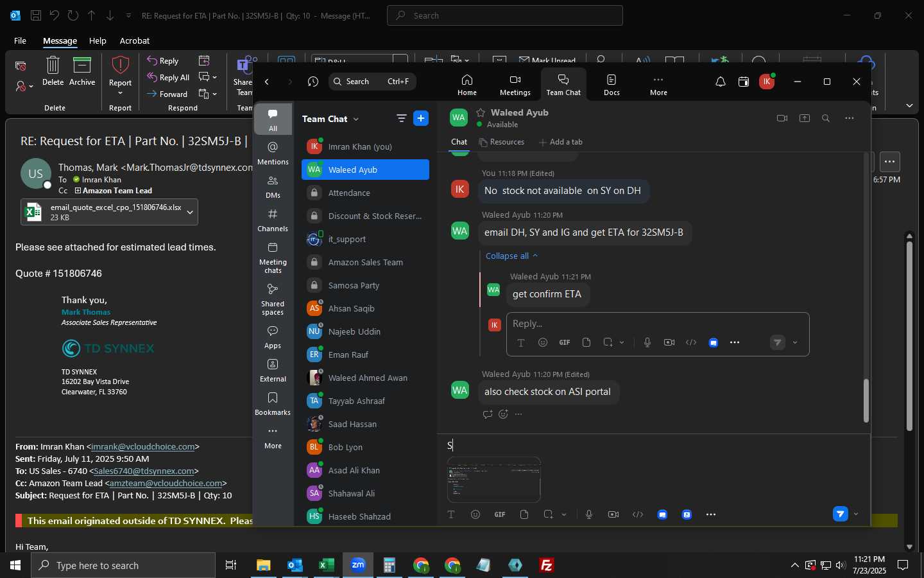Open Apps in Zoom sidebar
The height and width of the screenshot is (578, 924).
tap(273, 337)
